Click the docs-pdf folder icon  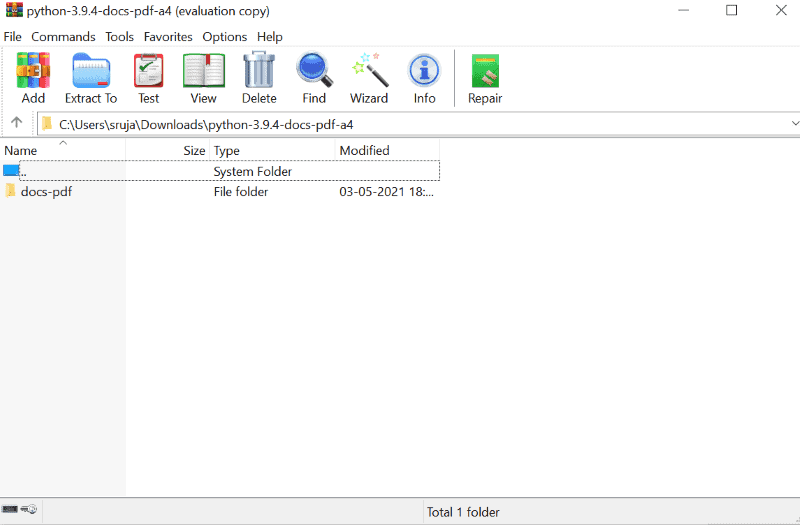pyautogui.click(x=10, y=191)
